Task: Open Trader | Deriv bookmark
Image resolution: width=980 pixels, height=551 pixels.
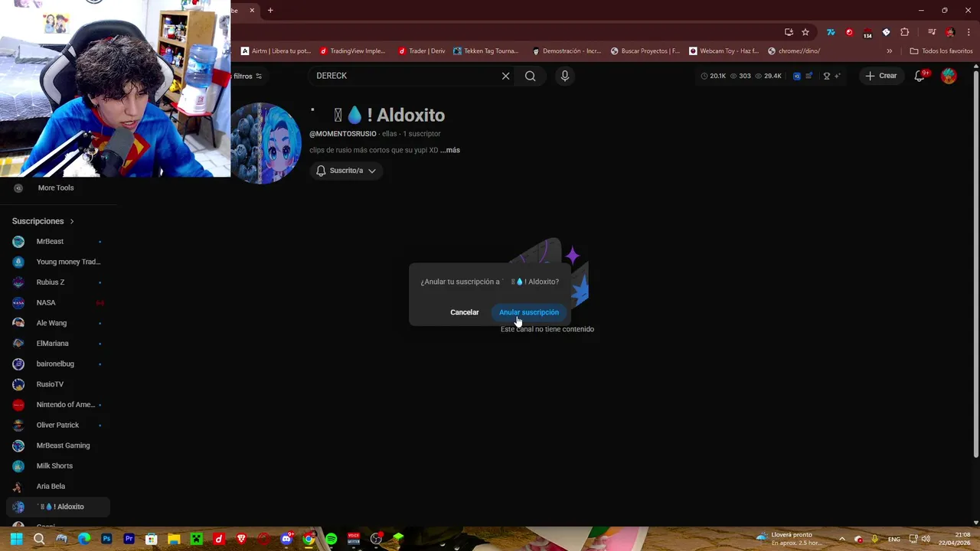Action: 421,51
